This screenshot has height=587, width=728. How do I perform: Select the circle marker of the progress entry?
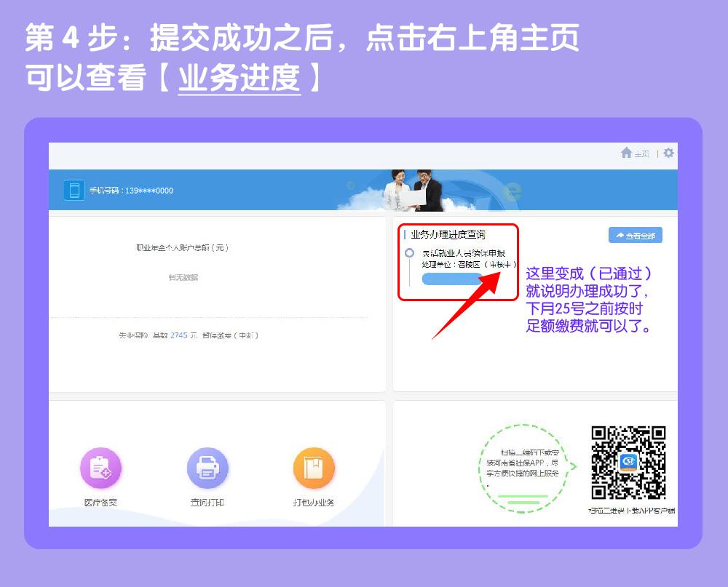[x=410, y=253]
